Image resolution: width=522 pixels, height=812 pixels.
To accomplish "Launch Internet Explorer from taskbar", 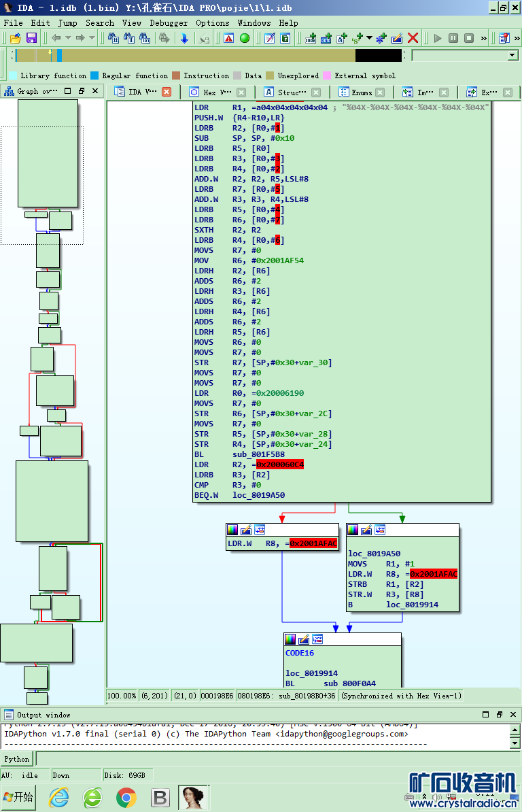I will (x=58, y=798).
